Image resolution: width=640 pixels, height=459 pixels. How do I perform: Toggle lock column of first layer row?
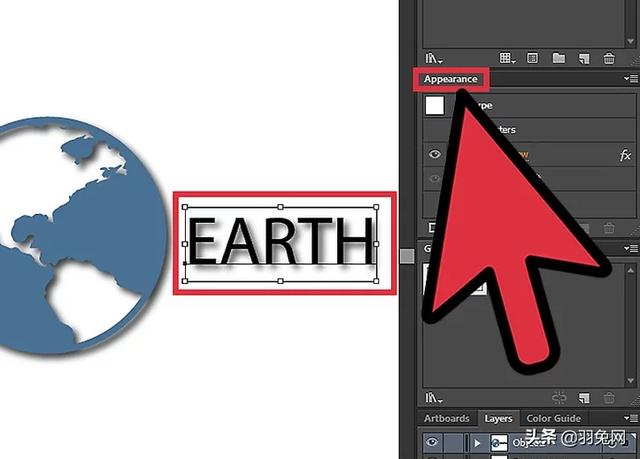453,443
